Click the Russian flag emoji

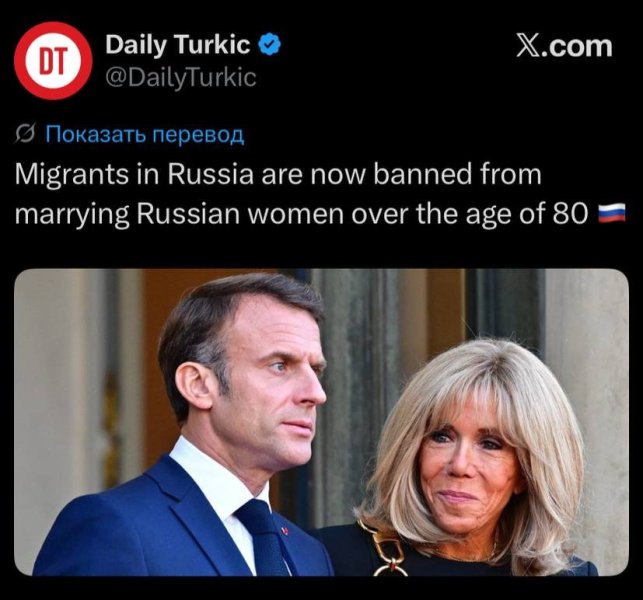[612, 213]
